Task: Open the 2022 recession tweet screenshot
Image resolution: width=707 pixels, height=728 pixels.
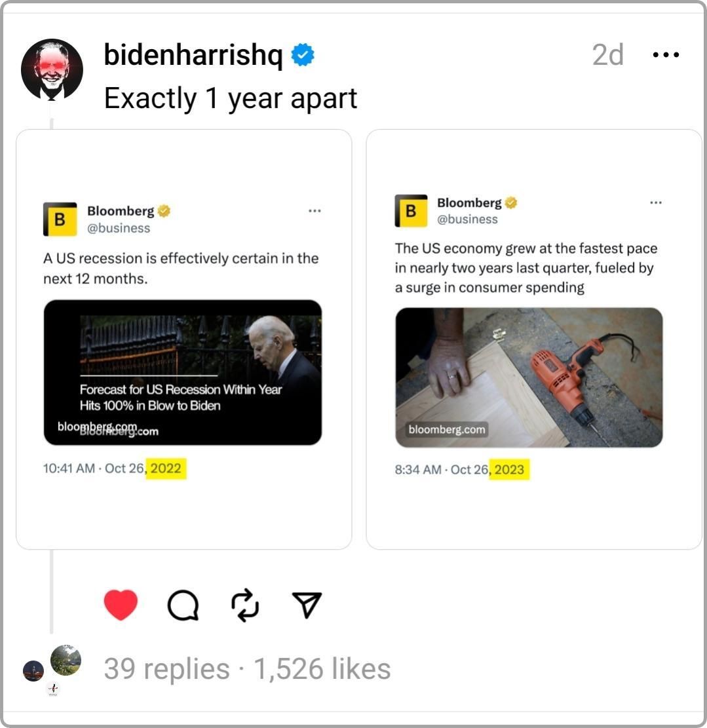Action: coord(184,339)
